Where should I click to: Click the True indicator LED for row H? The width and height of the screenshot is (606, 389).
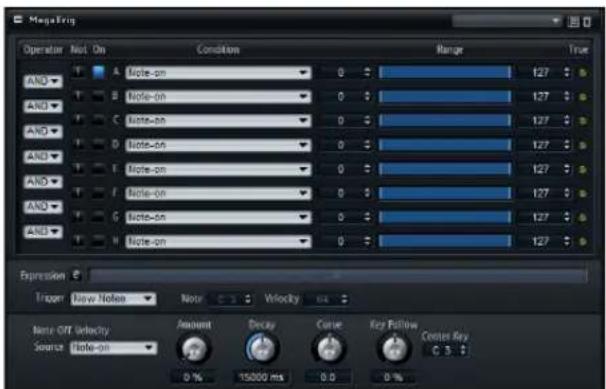(x=583, y=242)
